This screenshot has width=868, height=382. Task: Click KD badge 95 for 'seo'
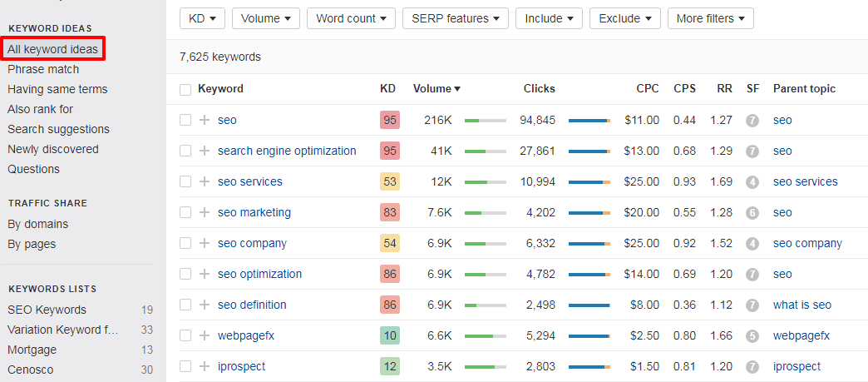[390, 120]
